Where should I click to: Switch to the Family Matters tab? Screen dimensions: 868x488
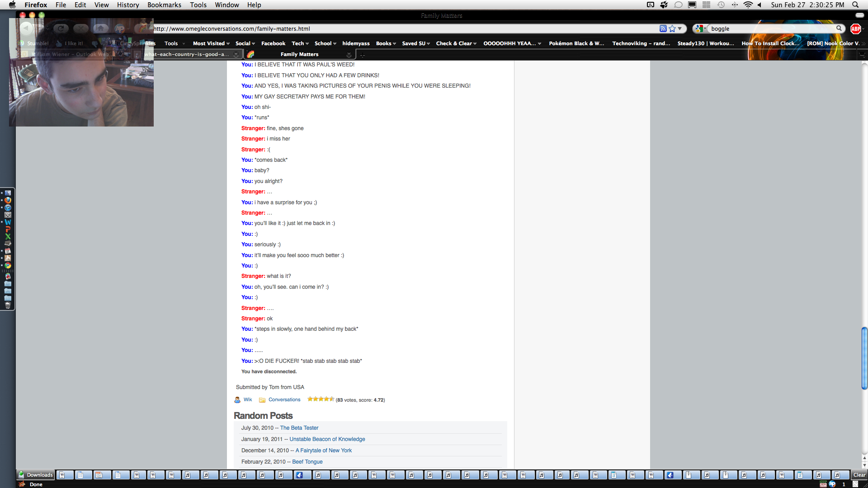pyautogui.click(x=299, y=54)
